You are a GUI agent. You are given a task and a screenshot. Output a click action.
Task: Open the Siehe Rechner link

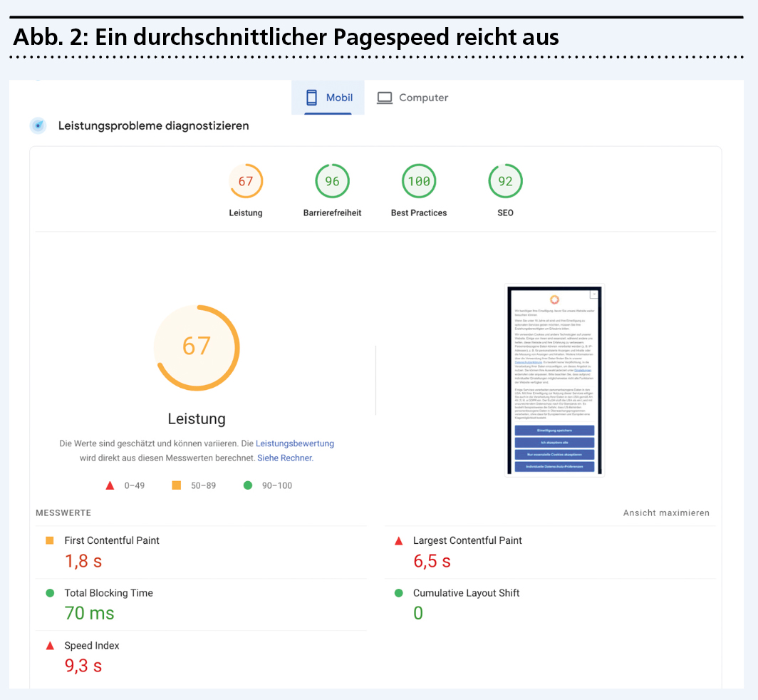click(284, 458)
